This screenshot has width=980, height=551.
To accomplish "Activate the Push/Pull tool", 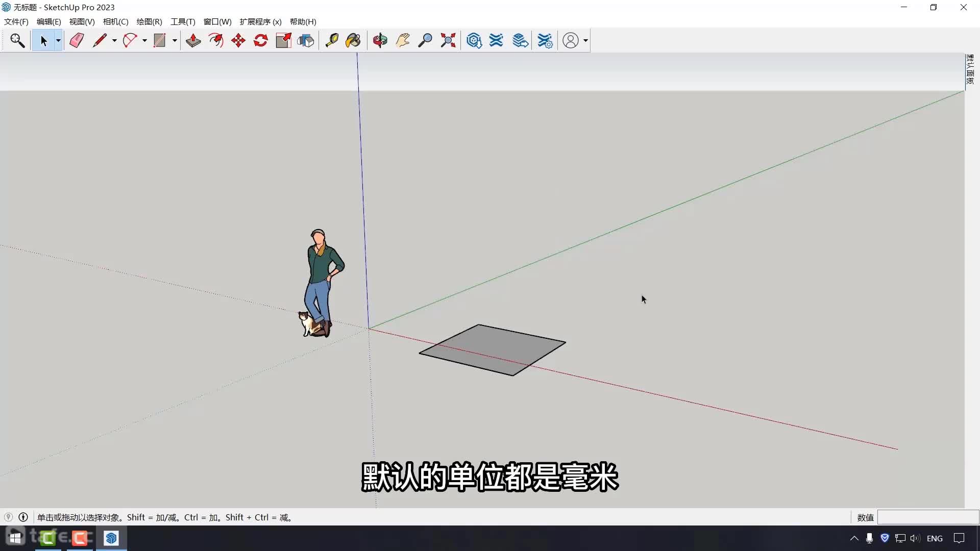I will 193,41.
